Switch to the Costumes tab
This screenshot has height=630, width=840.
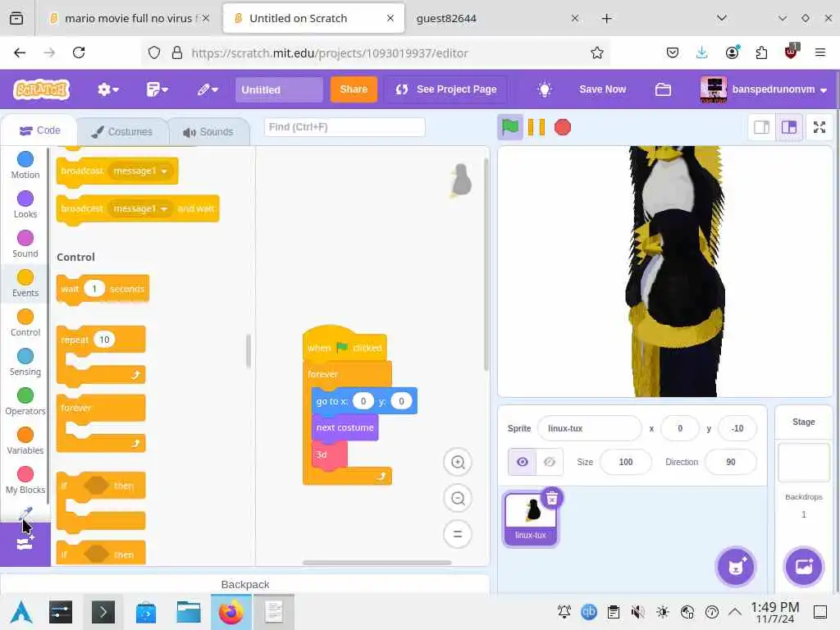(122, 132)
